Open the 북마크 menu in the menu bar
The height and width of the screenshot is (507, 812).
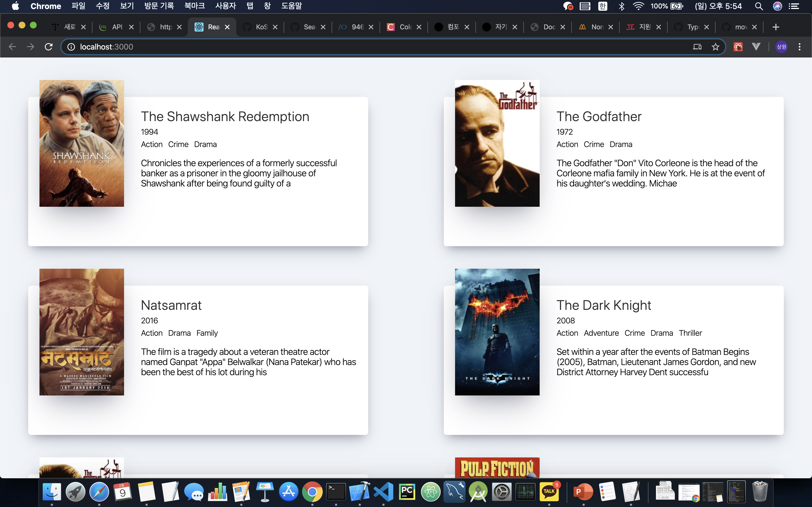point(194,6)
